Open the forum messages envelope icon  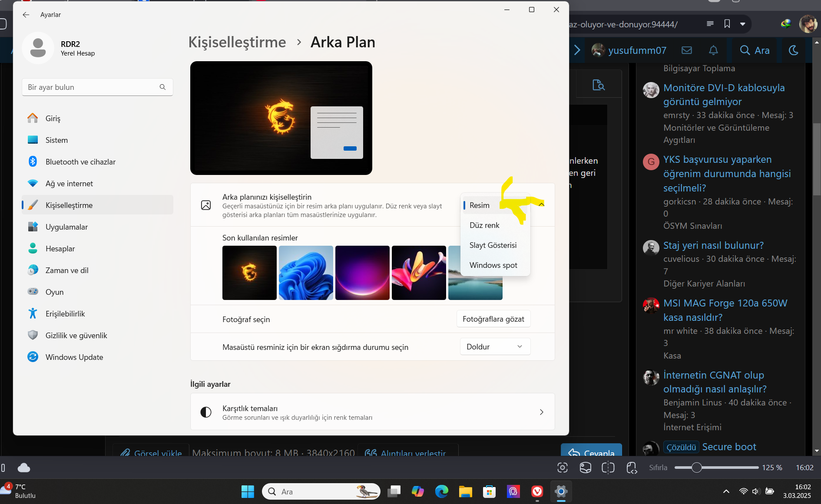tap(687, 50)
